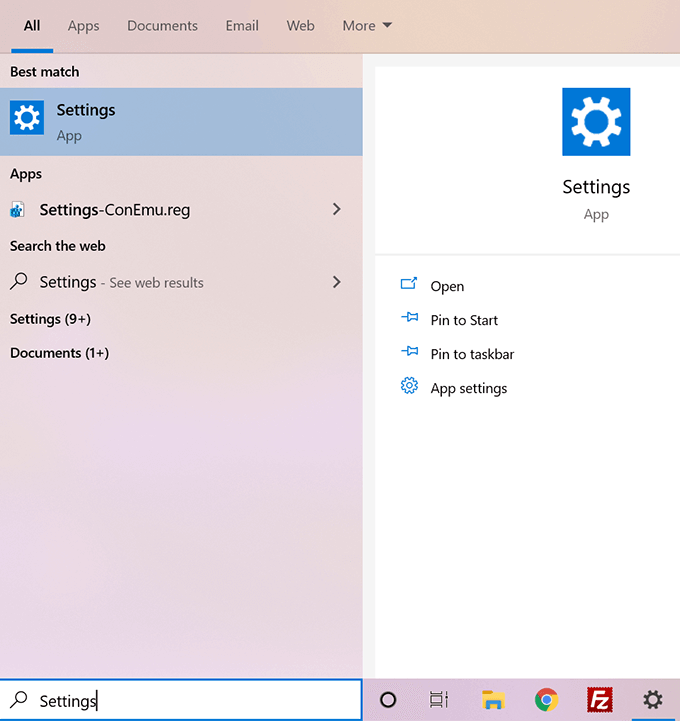Click the Settings-ConEmu.reg file icon
This screenshot has height=721, width=680.
click(x=17, y=210)
